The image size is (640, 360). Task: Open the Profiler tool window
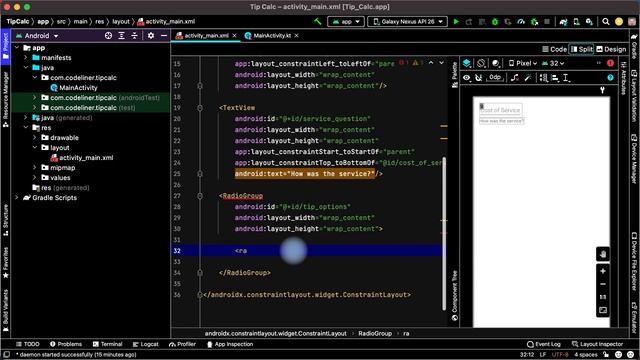coord(182,344)
